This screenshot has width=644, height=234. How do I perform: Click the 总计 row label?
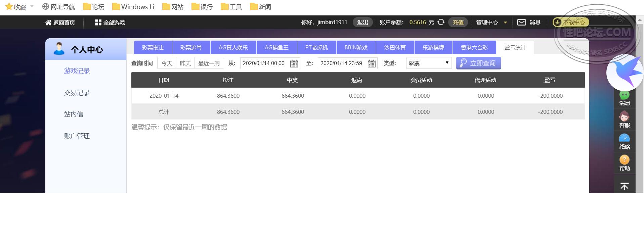point(164,112)
